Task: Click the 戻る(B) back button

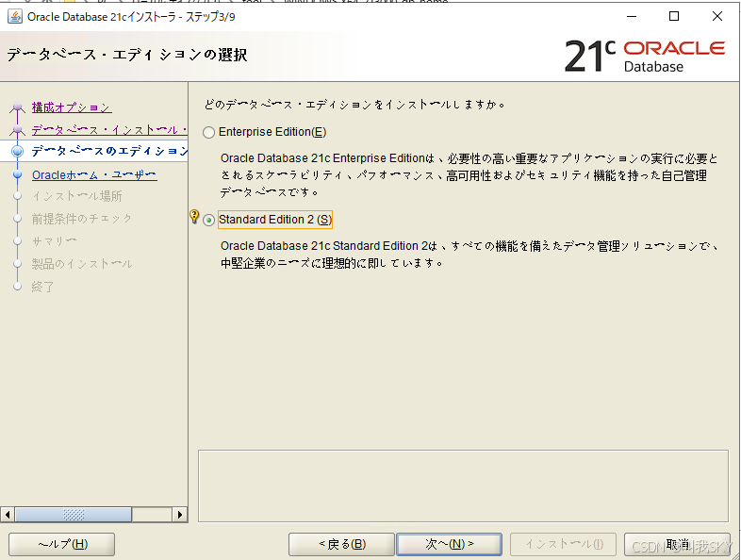Action: 341,544
